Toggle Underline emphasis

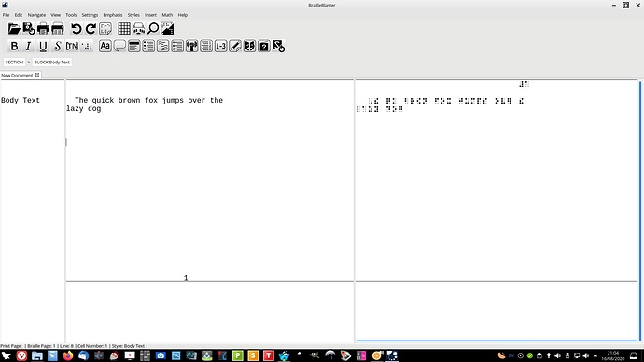pyautogui.click(x=43, y=46)
